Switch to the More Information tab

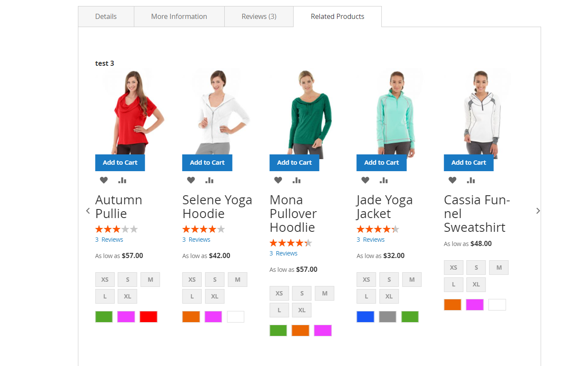(179, 17)
